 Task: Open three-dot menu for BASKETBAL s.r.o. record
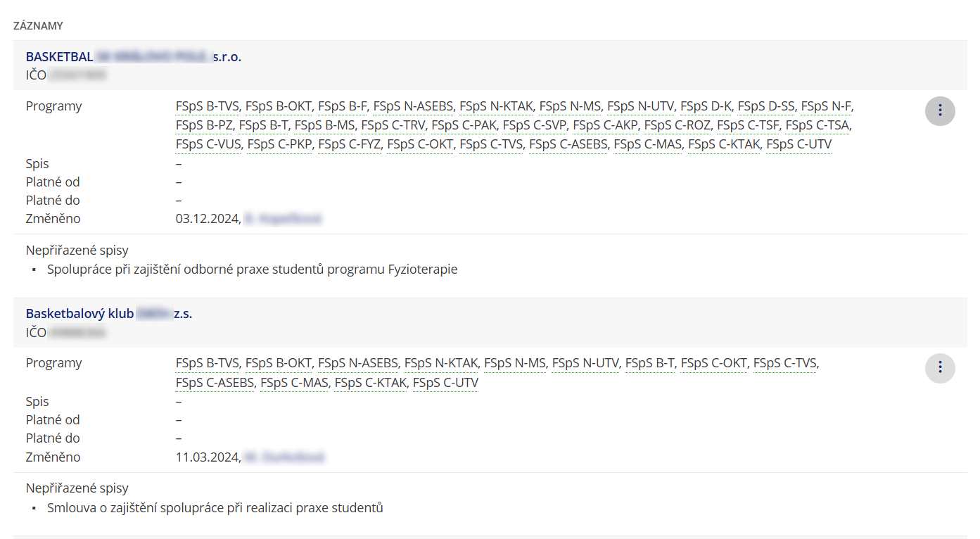tap(940, 110)
